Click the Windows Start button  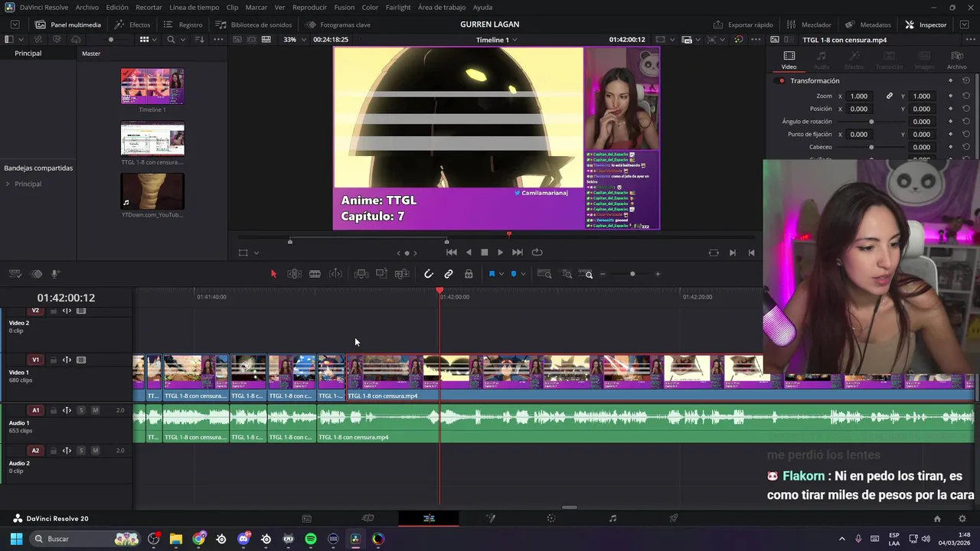[x=16, y=539]
